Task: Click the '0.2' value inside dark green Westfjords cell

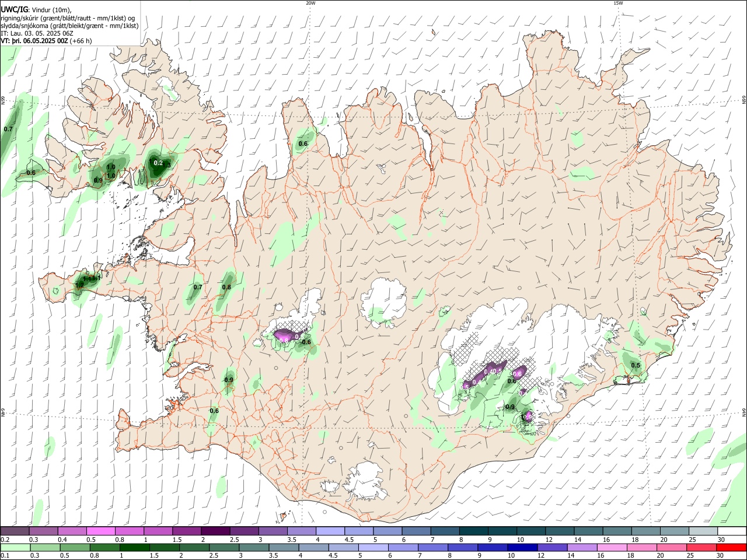Action: tap(158, 163)
